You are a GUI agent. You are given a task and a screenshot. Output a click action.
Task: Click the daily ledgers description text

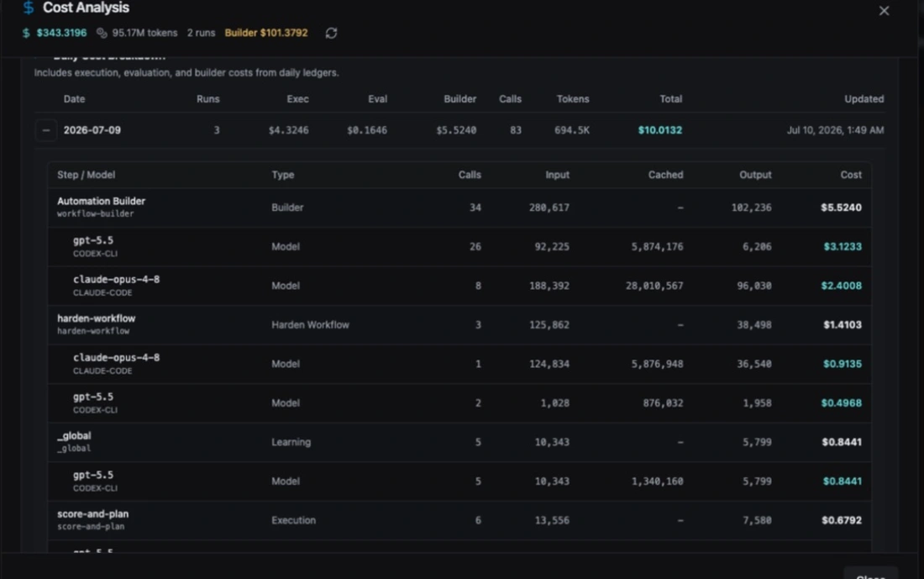pos(186,73)
